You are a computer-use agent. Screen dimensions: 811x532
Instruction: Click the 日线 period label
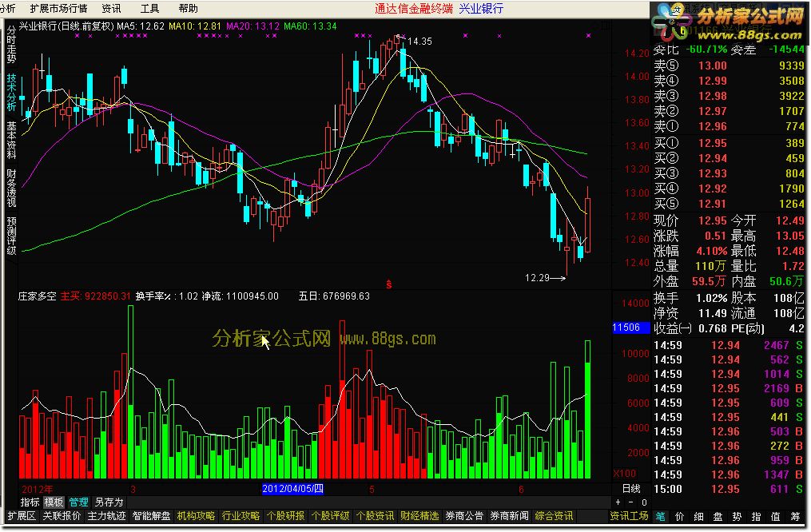tap(631, 489)
